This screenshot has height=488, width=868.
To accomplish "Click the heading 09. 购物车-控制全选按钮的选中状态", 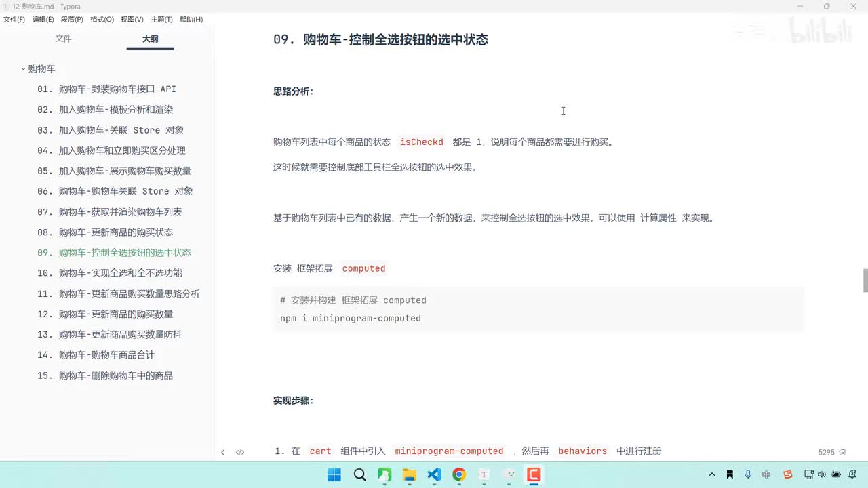I will [x=380, y=39].
